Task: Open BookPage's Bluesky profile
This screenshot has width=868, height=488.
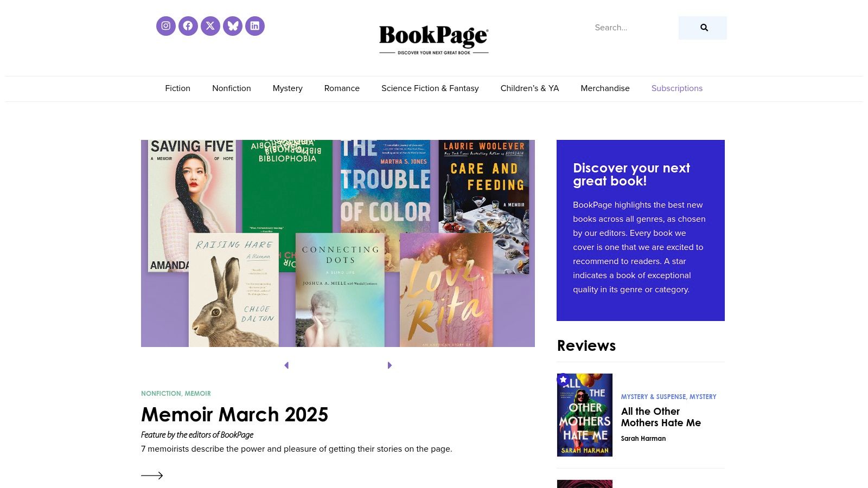Action: click(233, 26)
